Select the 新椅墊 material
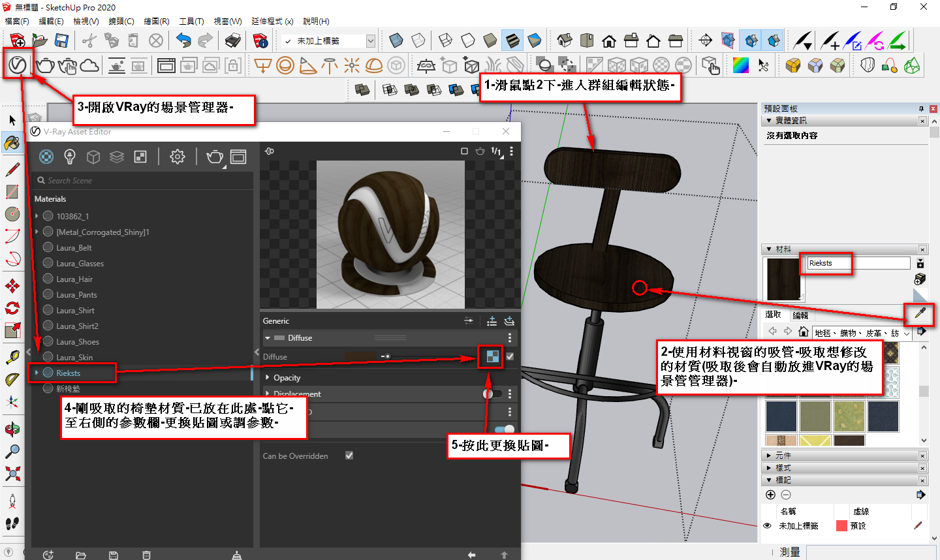940x560 pixels. pos(68,389)
